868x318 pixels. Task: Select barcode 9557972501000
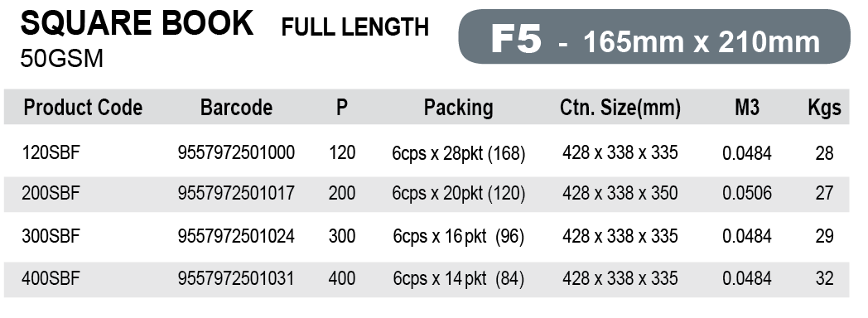pyautogui.click(x=236, y=152)
